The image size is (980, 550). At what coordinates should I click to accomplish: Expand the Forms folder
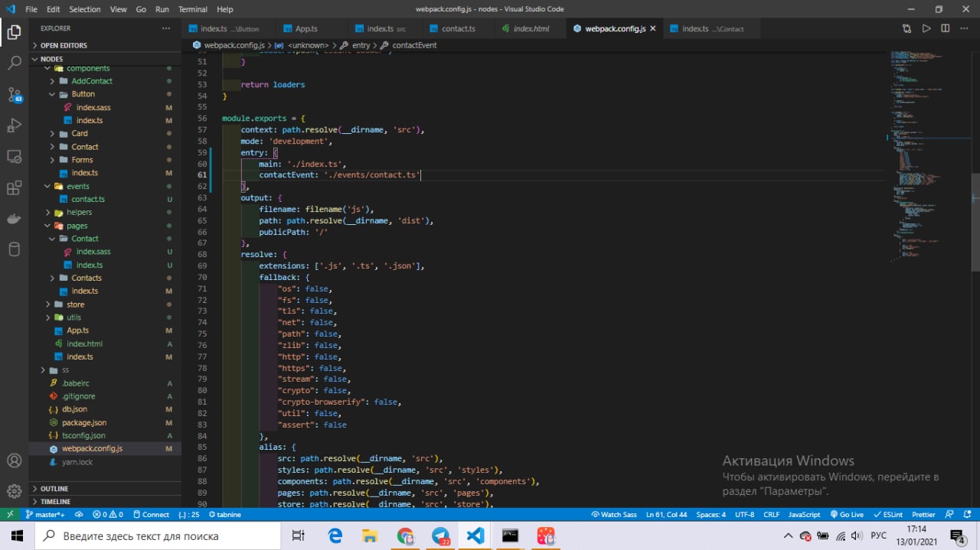pos(82,160)
